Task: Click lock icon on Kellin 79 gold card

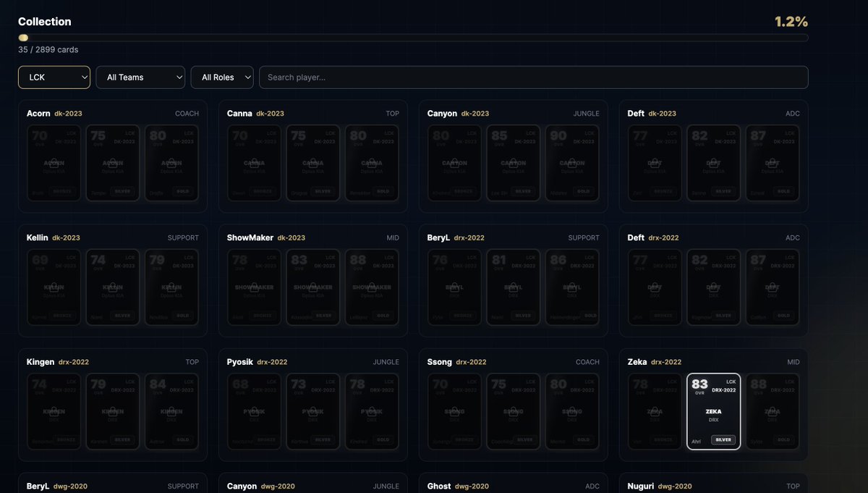Action: (171, 288)
